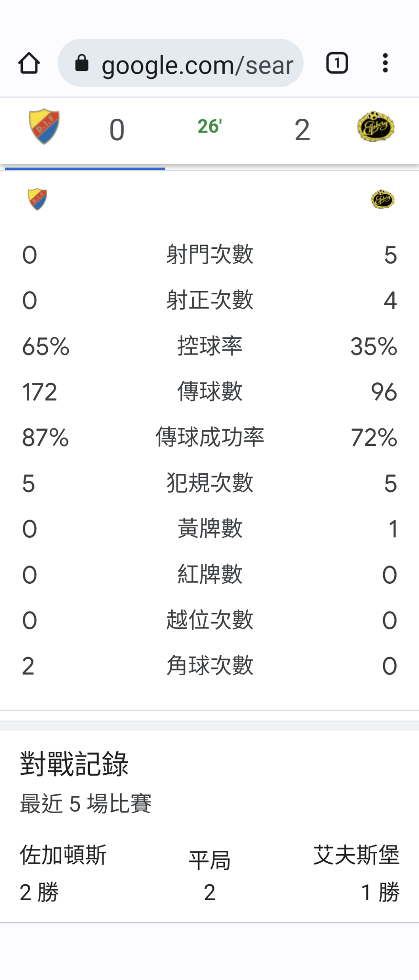Tap small Elfsborg logo above stats

click(383, 199)
